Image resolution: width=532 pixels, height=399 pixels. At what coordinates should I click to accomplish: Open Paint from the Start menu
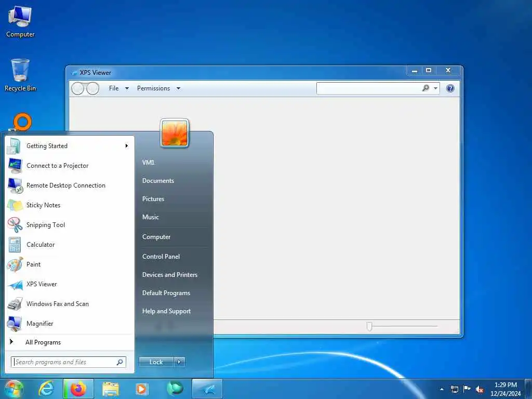click(x=70, y=264)
